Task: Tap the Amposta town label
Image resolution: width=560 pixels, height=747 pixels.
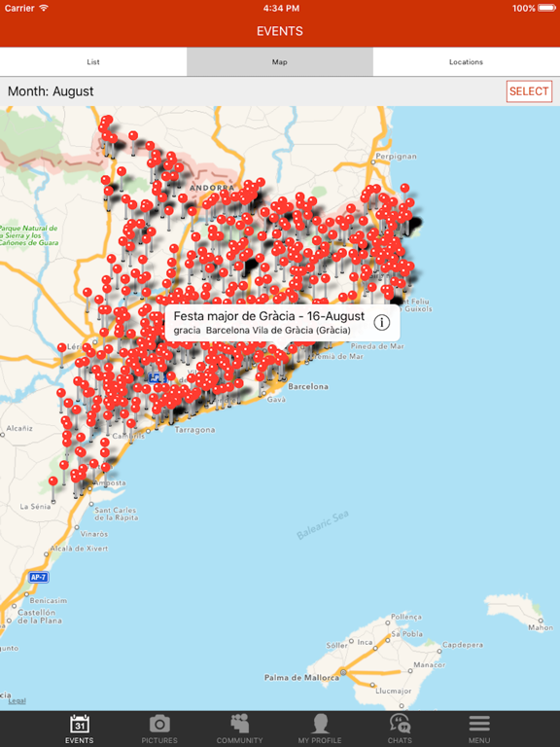Action: 110,483
